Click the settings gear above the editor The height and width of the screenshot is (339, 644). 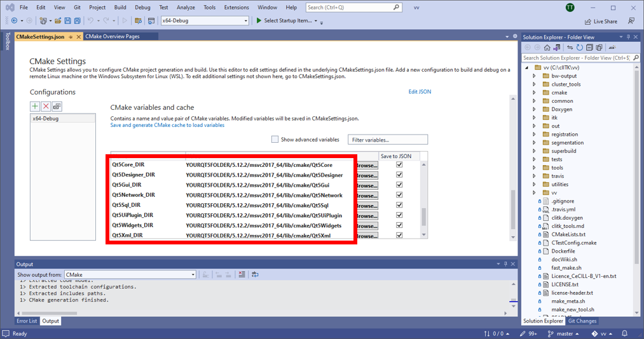(515, 36)
